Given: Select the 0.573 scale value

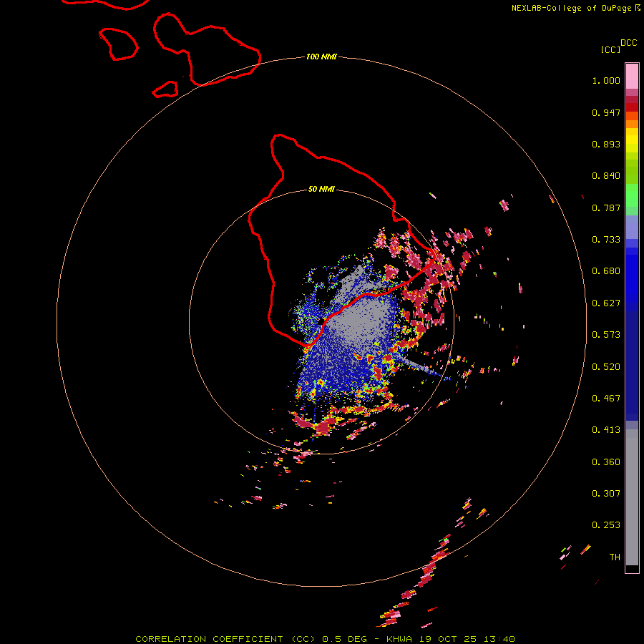Looking at the screenshot, I should click(606, 335).
